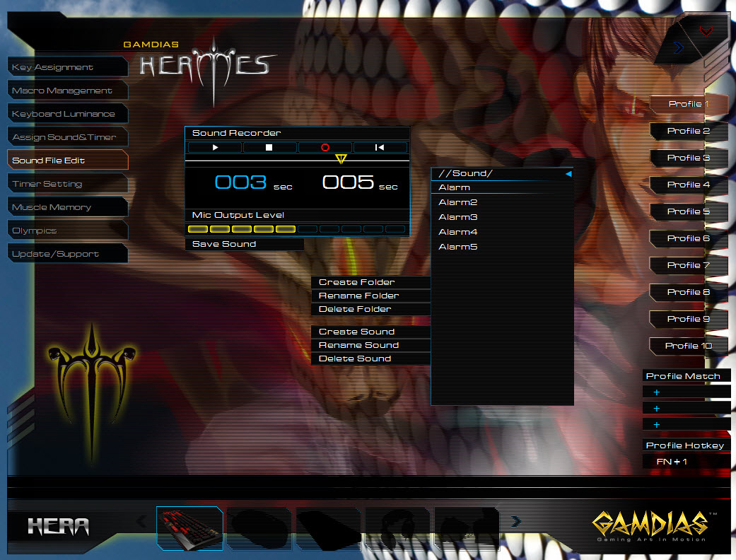Click the middle plus under Profile Match
Image resolution: width=736 pixels, height=560 pixels.
[657, 409]
